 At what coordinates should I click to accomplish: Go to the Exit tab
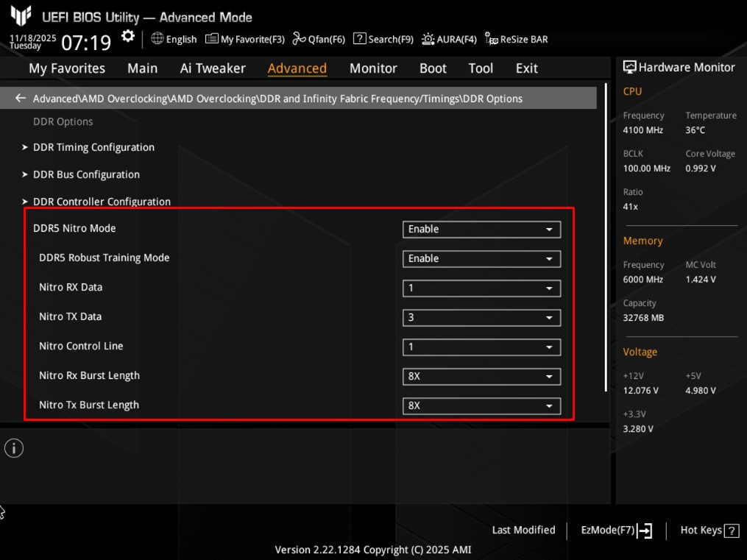tap(526, 68)
